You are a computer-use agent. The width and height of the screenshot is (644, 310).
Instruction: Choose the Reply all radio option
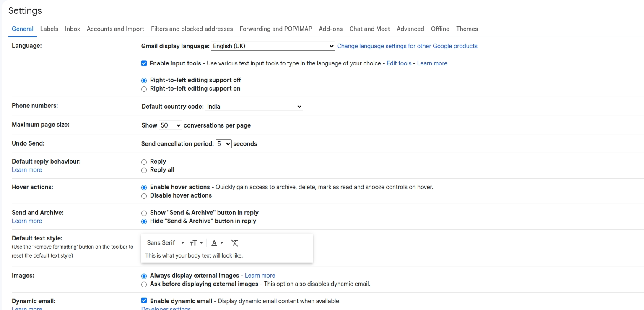pos(144,170)
